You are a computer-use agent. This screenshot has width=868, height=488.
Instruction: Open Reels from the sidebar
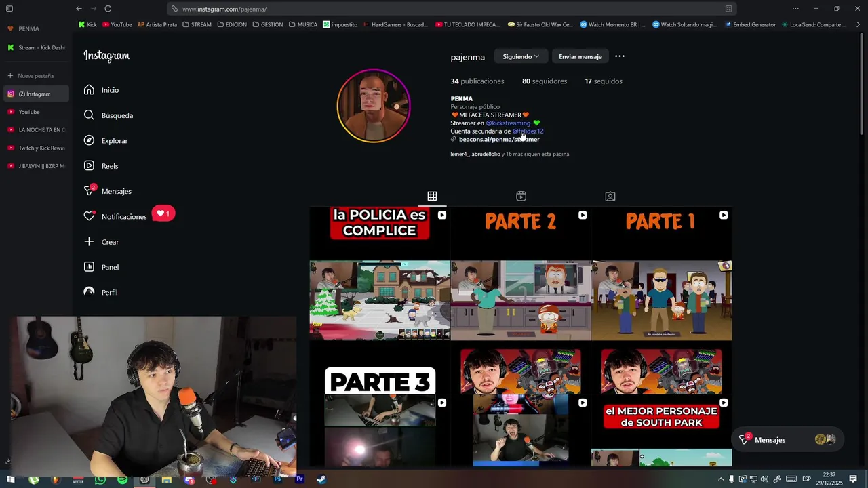101,166
